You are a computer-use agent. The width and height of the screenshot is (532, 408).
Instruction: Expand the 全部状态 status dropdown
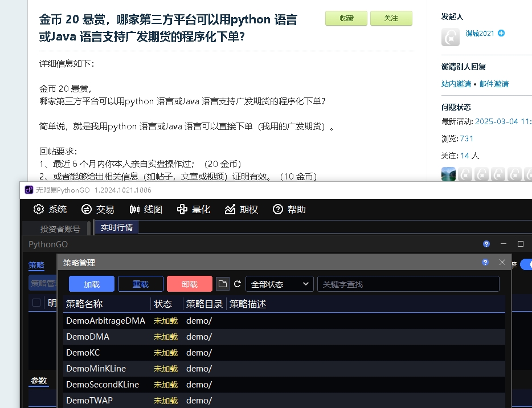[279, 284]
